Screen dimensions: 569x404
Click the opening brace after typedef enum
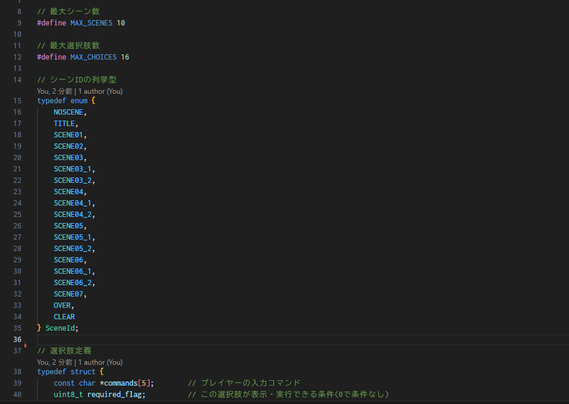point(94,101)
